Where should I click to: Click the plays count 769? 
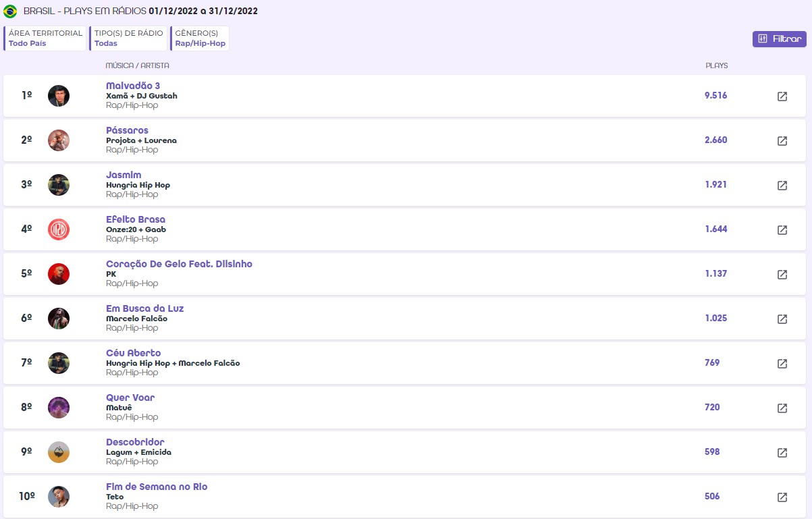click(x=712, y=363)
